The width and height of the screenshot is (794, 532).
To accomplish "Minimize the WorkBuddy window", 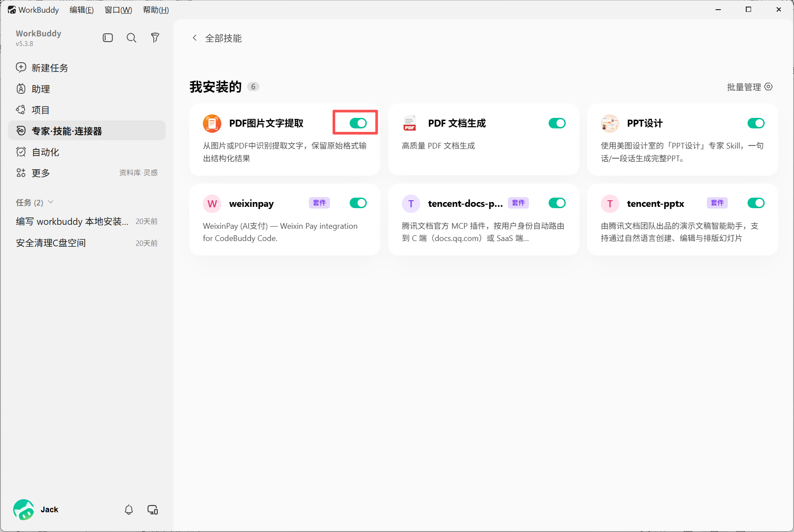I will [718, 9].
